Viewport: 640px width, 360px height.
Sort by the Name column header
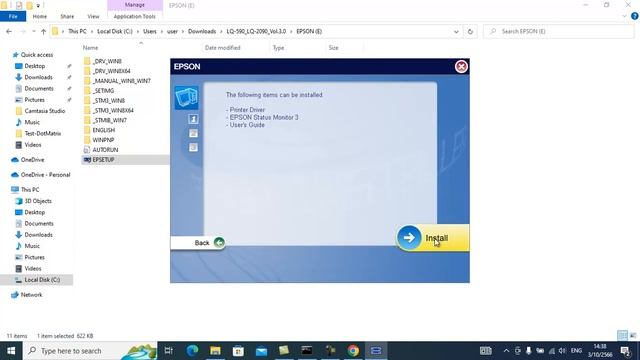[91, 48]
